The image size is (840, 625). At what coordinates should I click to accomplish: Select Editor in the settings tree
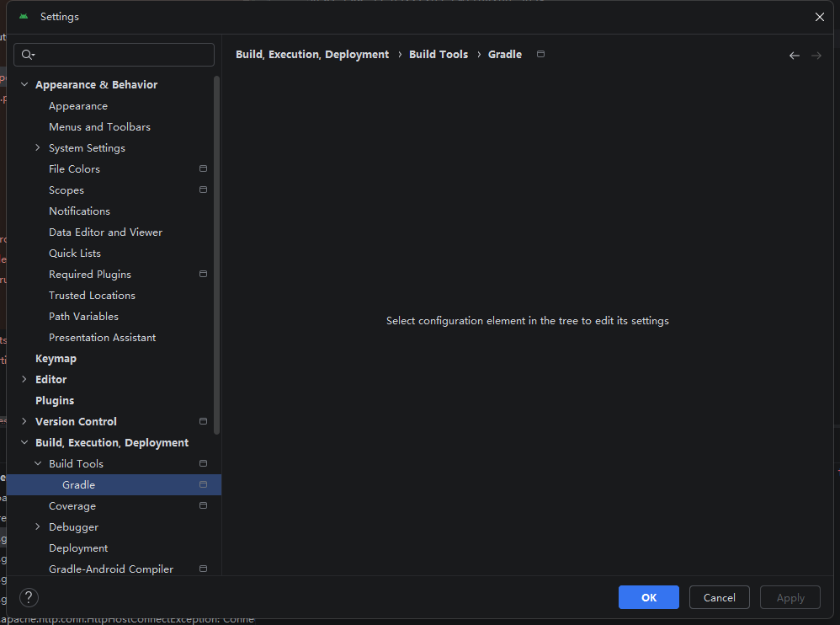(51, 380)
